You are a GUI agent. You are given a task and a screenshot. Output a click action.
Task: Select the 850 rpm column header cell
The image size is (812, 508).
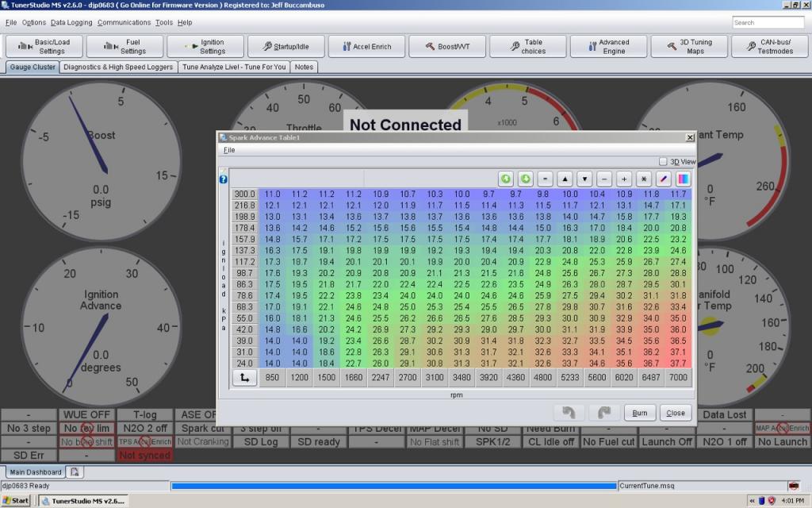272,379
